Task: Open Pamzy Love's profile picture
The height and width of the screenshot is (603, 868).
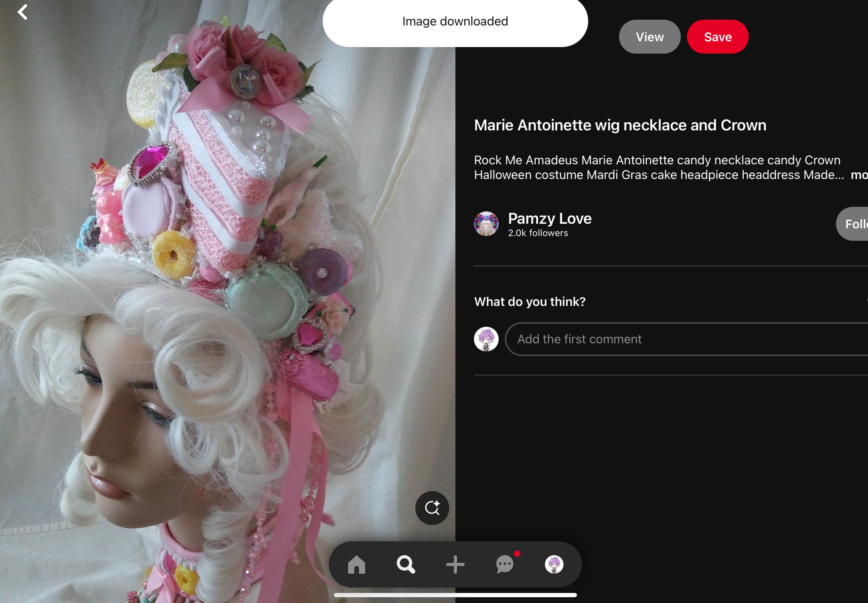Action: (x=486, y=224)
